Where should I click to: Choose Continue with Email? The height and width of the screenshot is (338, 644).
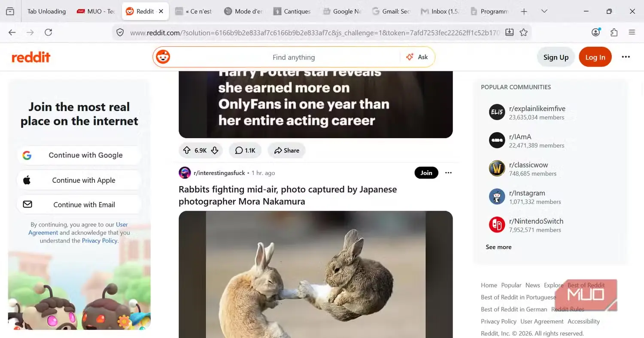(x=79, y=205)
